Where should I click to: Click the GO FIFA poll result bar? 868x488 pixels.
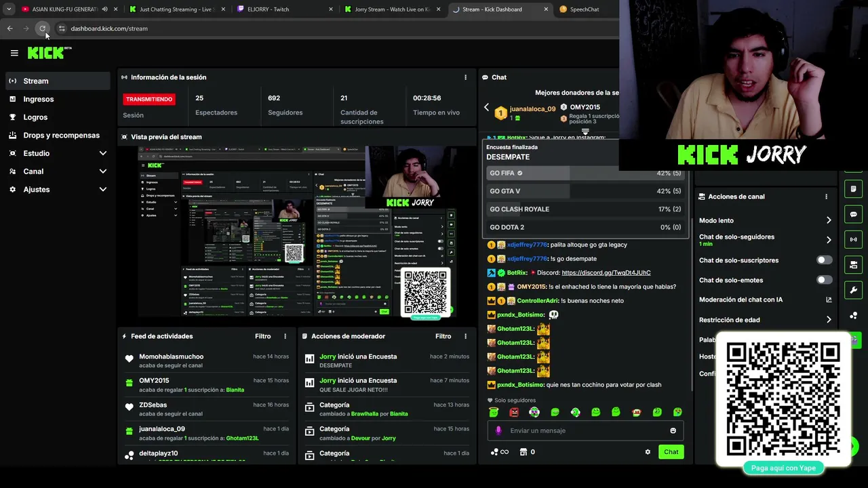(x=585, y=174)
